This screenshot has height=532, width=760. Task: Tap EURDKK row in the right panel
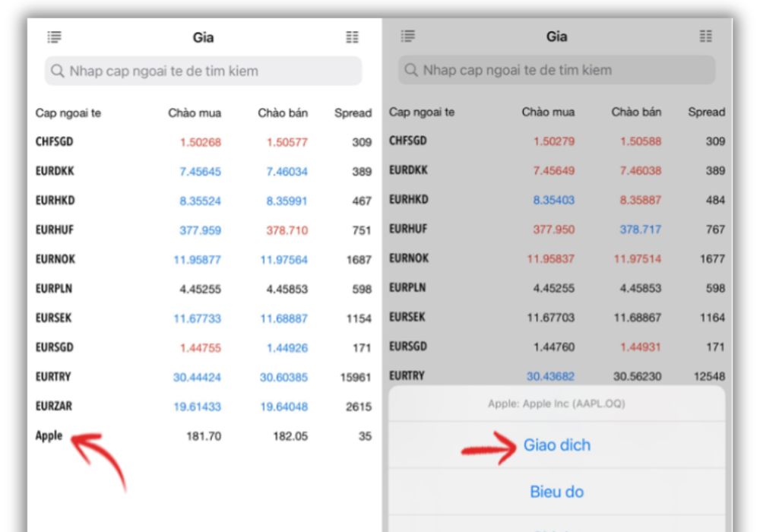coord(557,170)
